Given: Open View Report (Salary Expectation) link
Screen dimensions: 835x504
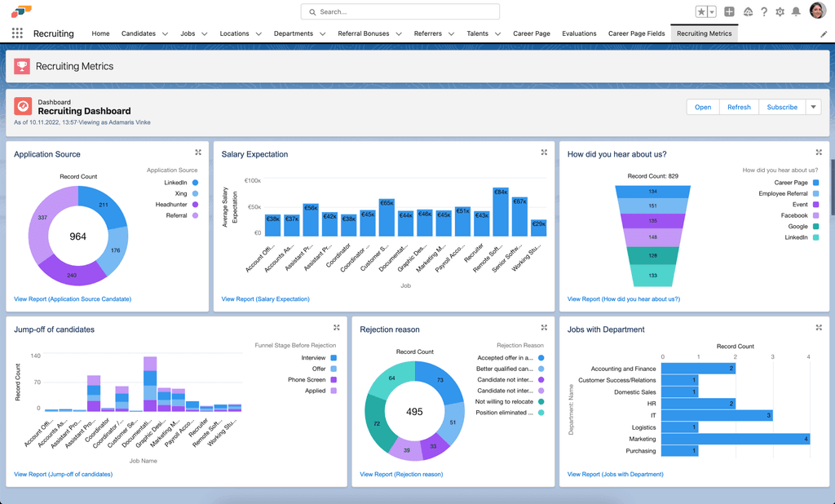Looking at the screenshot, I should pos(265,298).
